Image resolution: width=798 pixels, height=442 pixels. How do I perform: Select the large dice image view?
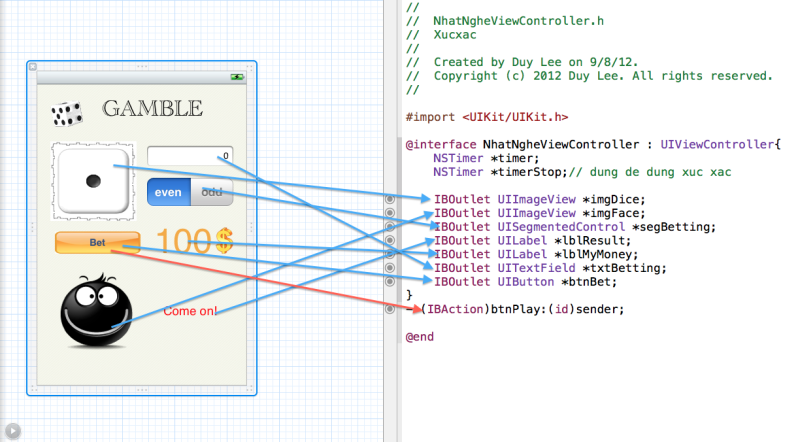[93, 180]
